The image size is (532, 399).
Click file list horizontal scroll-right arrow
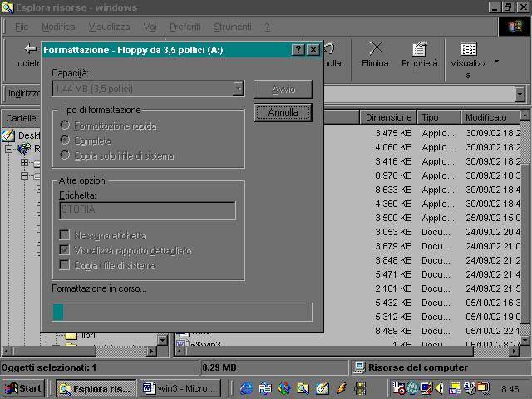tap(514, 352)
